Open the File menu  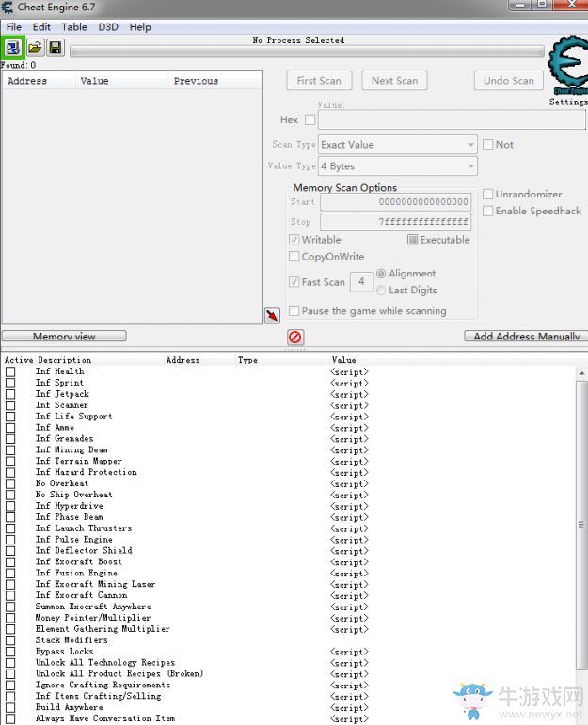[x=14, y=27]
